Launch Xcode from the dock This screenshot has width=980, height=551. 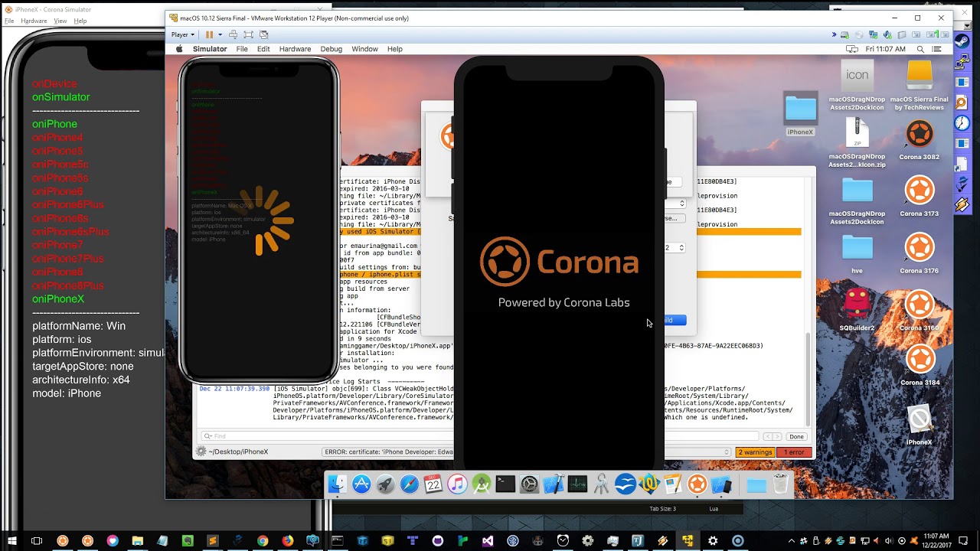click(x=554, y=484)
